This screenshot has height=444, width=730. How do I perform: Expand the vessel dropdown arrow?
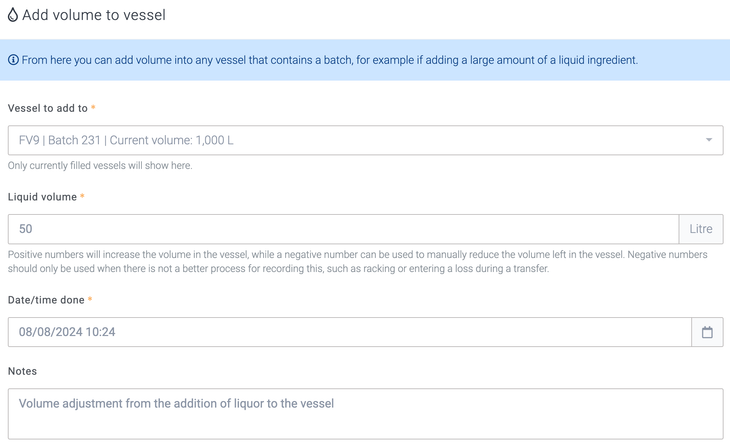(x=709, y=140)
